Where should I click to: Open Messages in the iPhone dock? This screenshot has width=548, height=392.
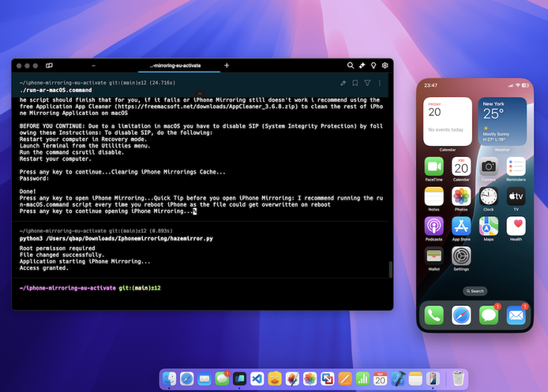pyautogui.click(x=488, y=315)
